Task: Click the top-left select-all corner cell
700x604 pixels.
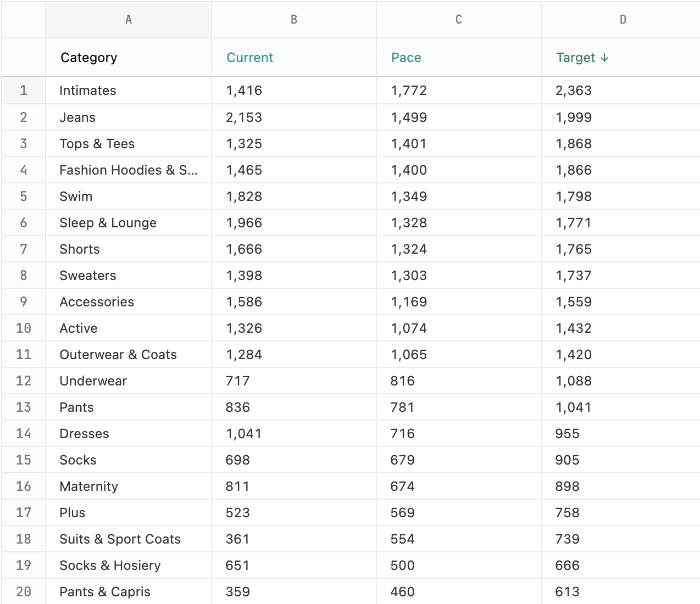Action: (24, 20)
